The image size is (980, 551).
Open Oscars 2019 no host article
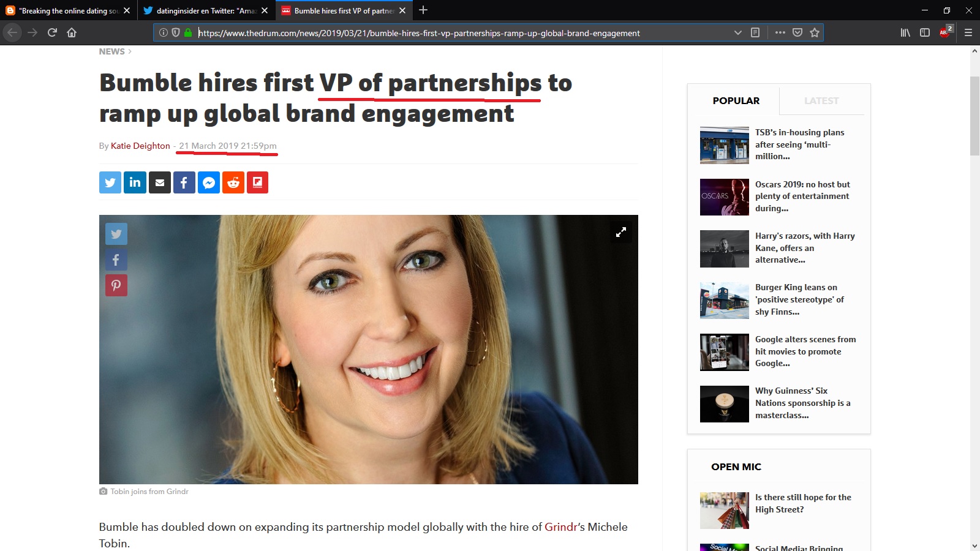point(802,196)
